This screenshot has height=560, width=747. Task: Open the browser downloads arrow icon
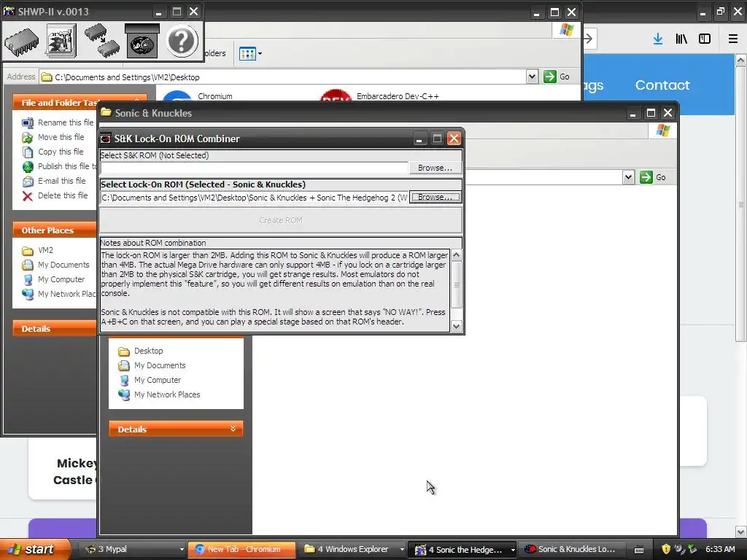(x=658, y=39)
